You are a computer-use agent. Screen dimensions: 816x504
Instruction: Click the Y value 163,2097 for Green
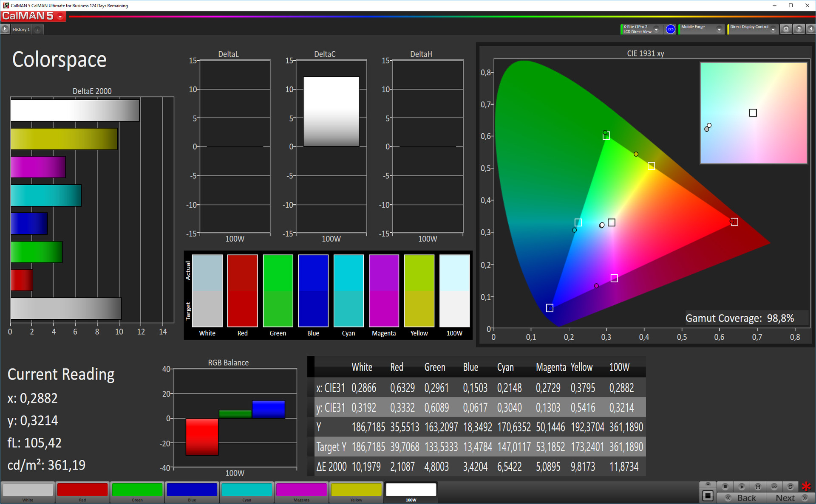tap(441, 427)
